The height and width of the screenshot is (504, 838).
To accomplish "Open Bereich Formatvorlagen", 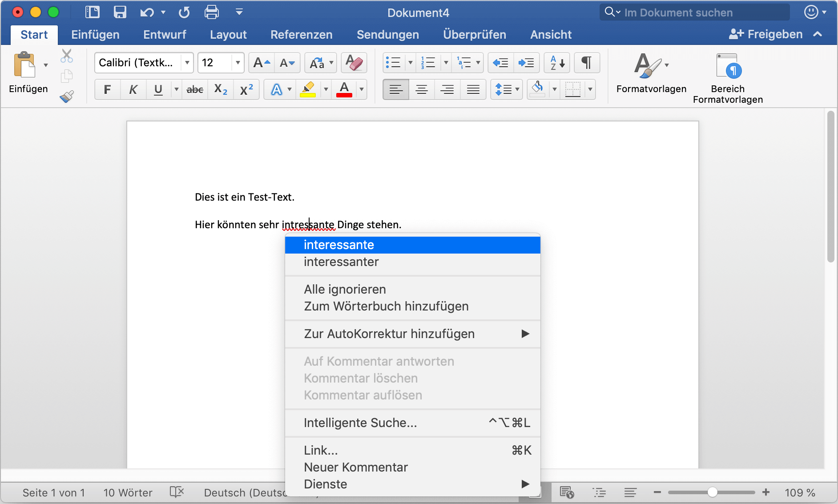I will click(x=728, y=77).
